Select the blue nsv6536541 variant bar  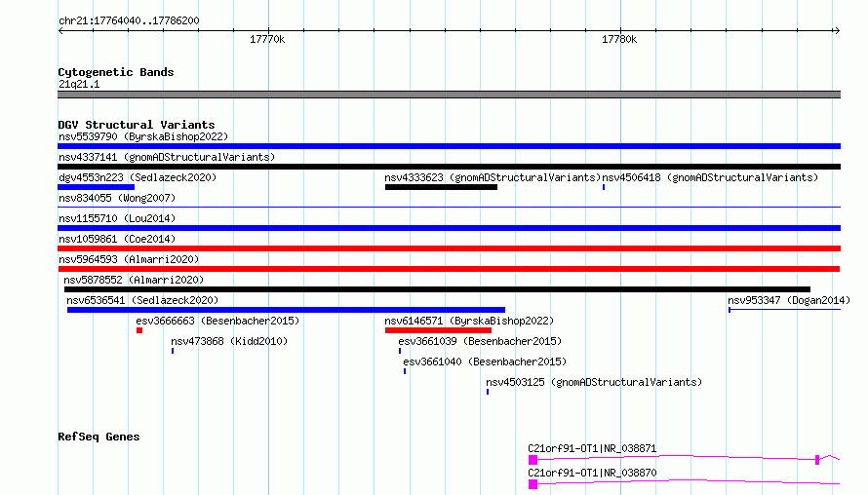(x=286, y=310)
